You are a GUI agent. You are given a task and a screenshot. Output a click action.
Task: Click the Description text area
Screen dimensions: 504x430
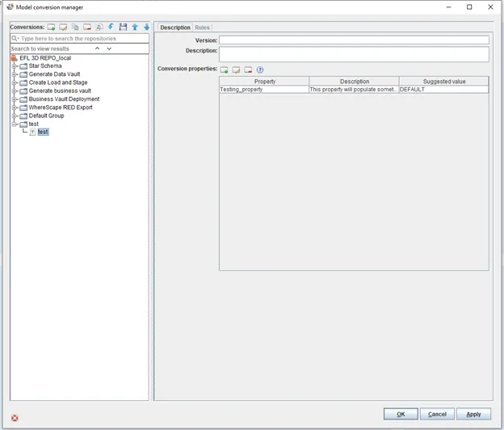(354, 54)
